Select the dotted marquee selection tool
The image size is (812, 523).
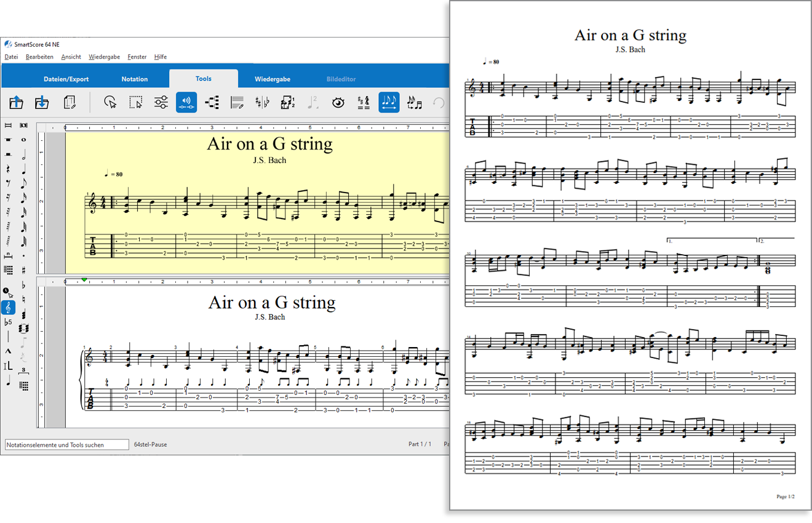(136, 103)
